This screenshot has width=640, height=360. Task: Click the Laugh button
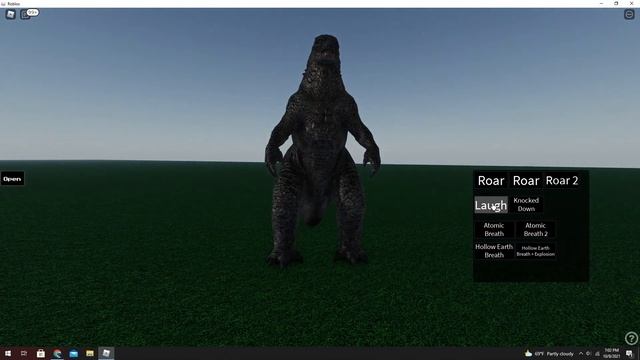point(491,205)
